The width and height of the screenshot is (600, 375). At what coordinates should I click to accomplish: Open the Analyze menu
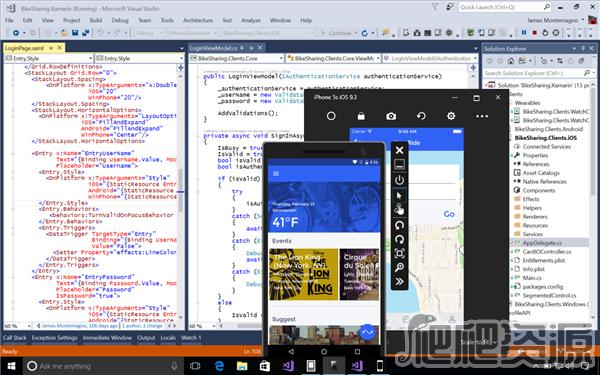[x=251, y=20]
